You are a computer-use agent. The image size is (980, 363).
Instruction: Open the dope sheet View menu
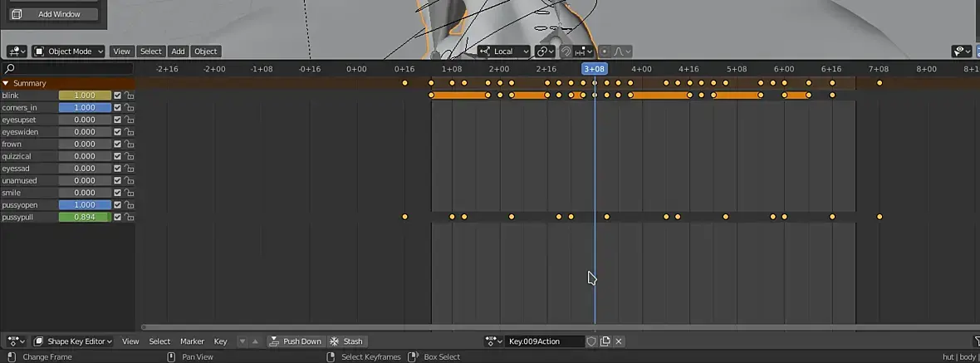(x=130, y=341)
